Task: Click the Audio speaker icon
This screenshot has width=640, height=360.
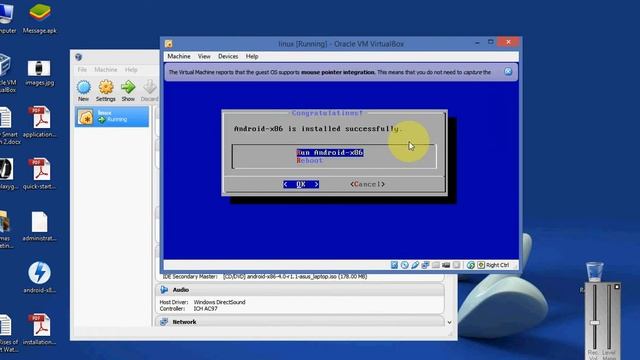Action: [164, 289]
